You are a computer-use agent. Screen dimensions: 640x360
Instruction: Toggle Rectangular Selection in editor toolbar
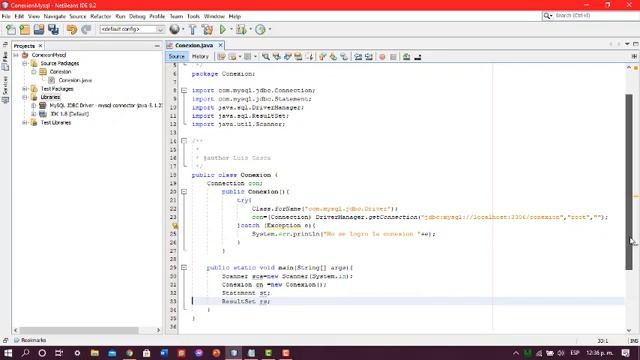point(310,57)
